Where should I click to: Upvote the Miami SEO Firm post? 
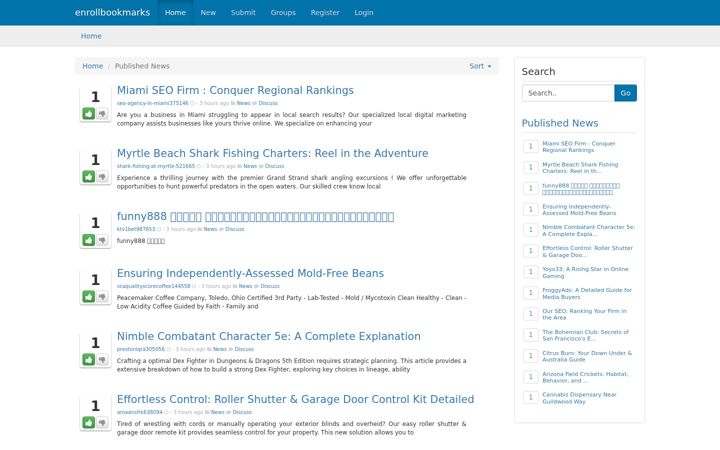point(89,113)
